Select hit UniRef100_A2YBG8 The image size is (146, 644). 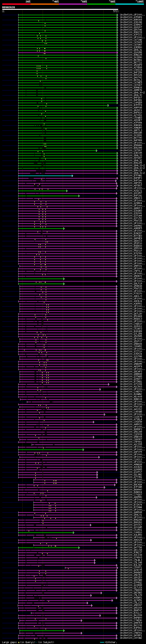(131, 67)
